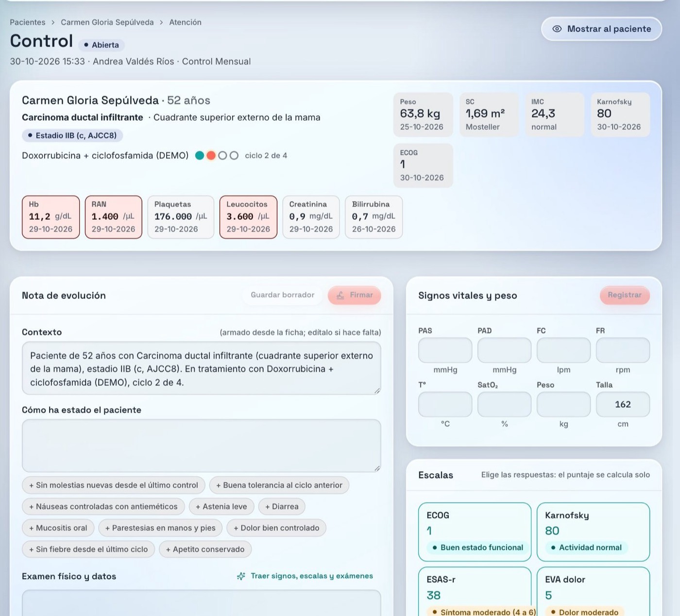Add the "Apetito conservado" chip
The height and width of the screenshot is (616, 680).
point(205,549)
